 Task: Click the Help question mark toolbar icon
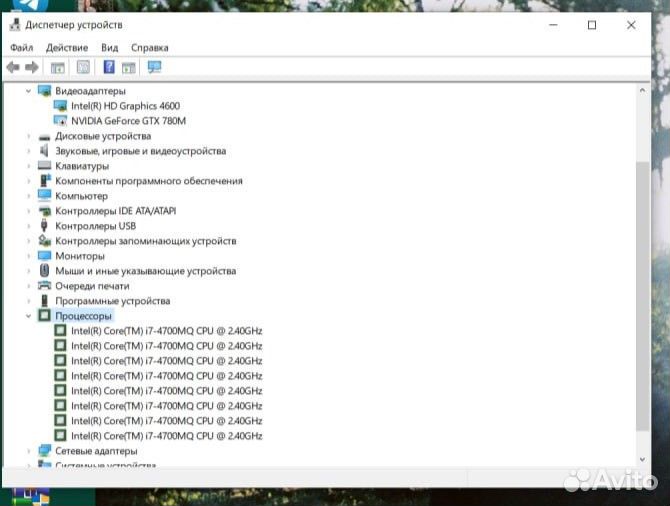pos(109,67)
